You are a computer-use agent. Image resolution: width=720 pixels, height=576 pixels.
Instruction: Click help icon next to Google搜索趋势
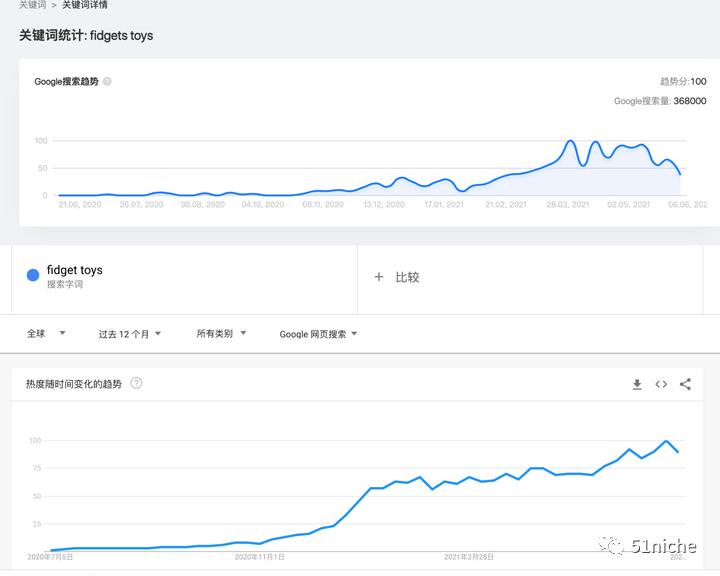[x=107, y=82]
